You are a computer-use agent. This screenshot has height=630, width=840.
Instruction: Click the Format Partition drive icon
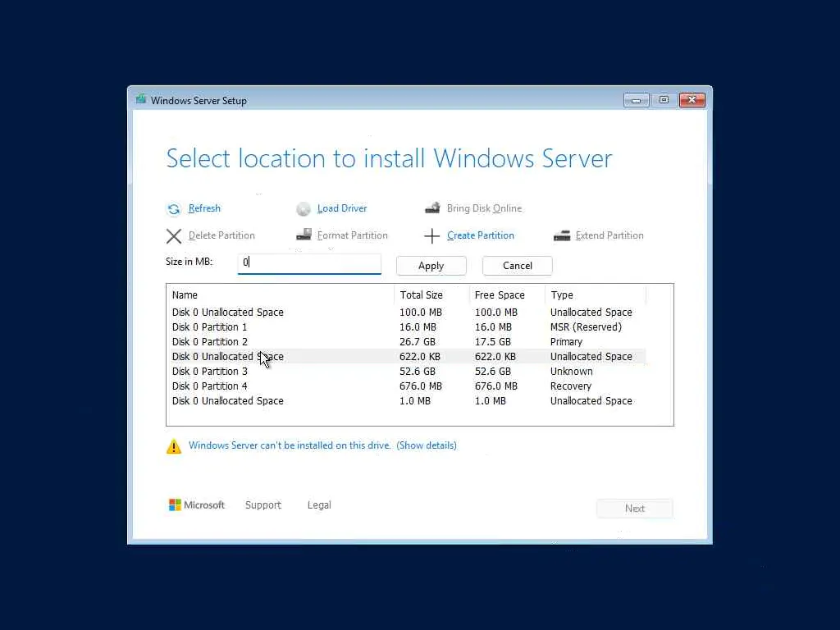(x=304, y=235)
